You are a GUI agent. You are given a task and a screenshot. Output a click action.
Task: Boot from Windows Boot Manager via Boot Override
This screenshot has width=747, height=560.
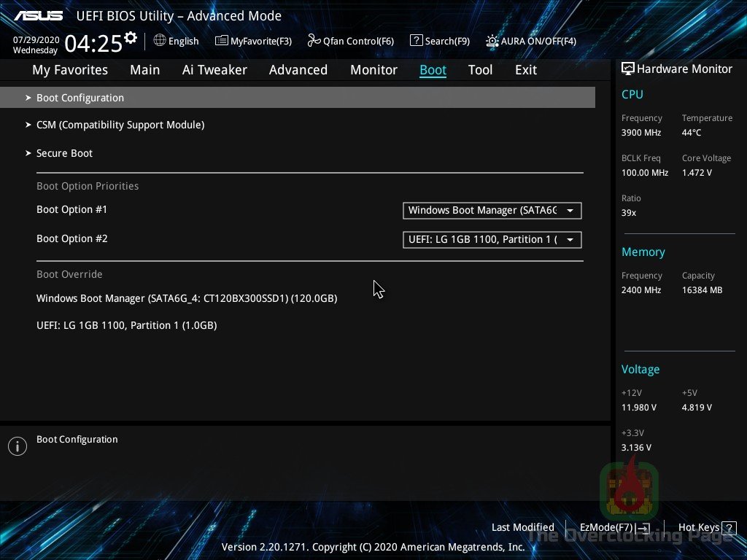[x=187, y=298]
